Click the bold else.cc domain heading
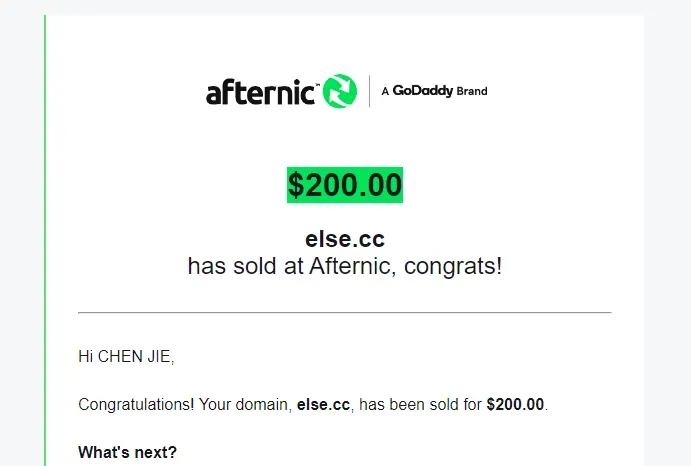The height and width of the screenshot is (466, 691). click(x=345, y=239)
